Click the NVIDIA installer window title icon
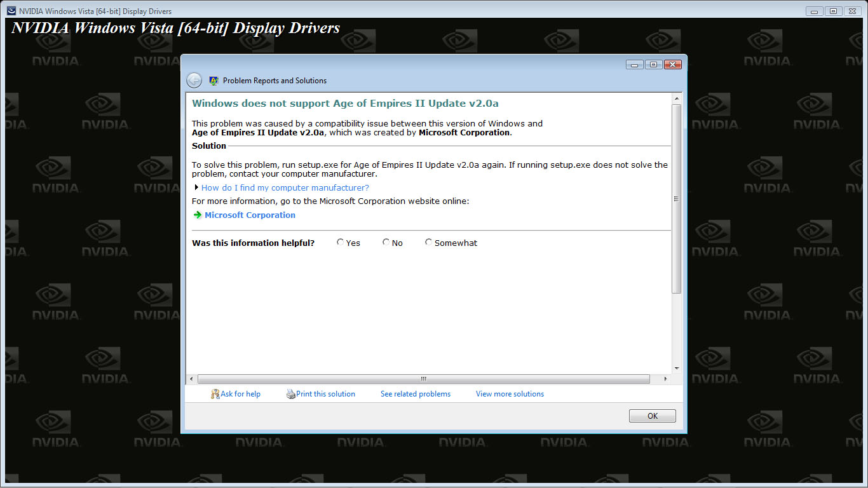868x488 pixels. tap(11, 11)
